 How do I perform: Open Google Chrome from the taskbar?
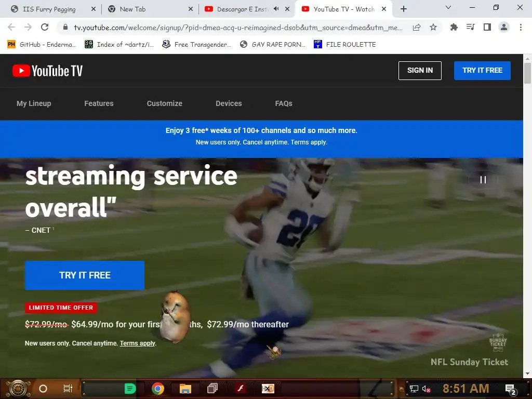click(158, 389)
